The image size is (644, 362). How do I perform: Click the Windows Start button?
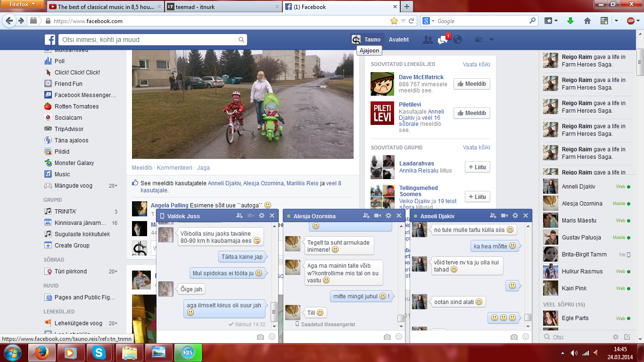click(x=13, y=352)
